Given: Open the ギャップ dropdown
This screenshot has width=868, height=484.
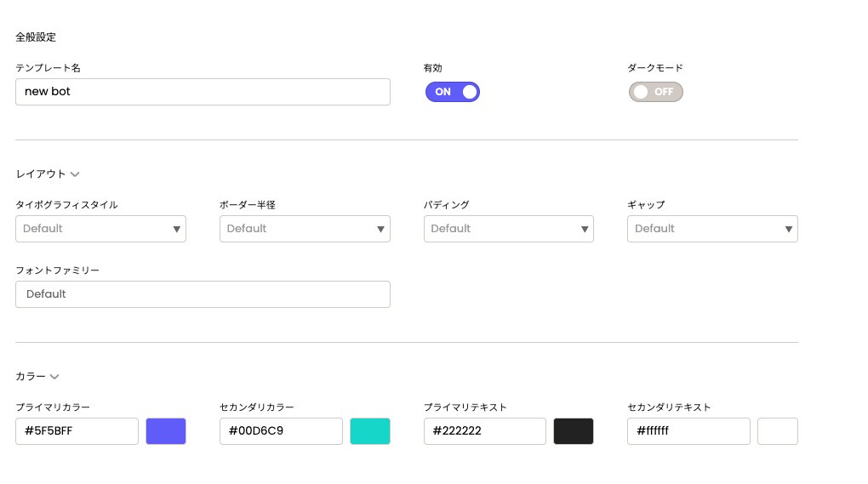Looking at the screenshot, I should [712, 229].
